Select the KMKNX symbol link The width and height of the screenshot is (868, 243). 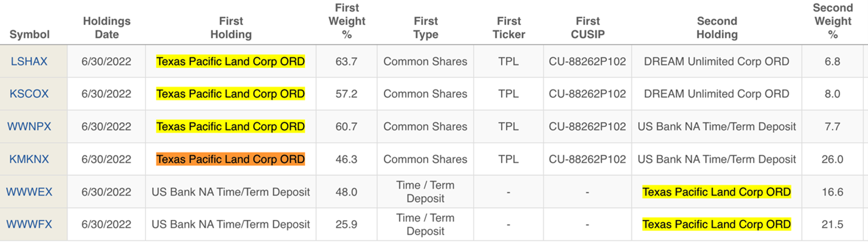tap(29, 159)
